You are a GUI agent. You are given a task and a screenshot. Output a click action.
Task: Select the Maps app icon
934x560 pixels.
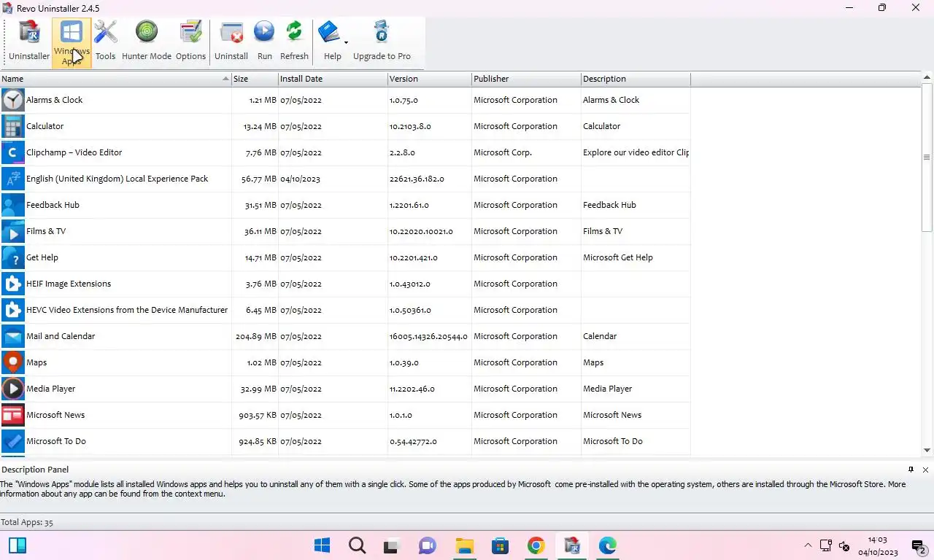pos(12,362)
